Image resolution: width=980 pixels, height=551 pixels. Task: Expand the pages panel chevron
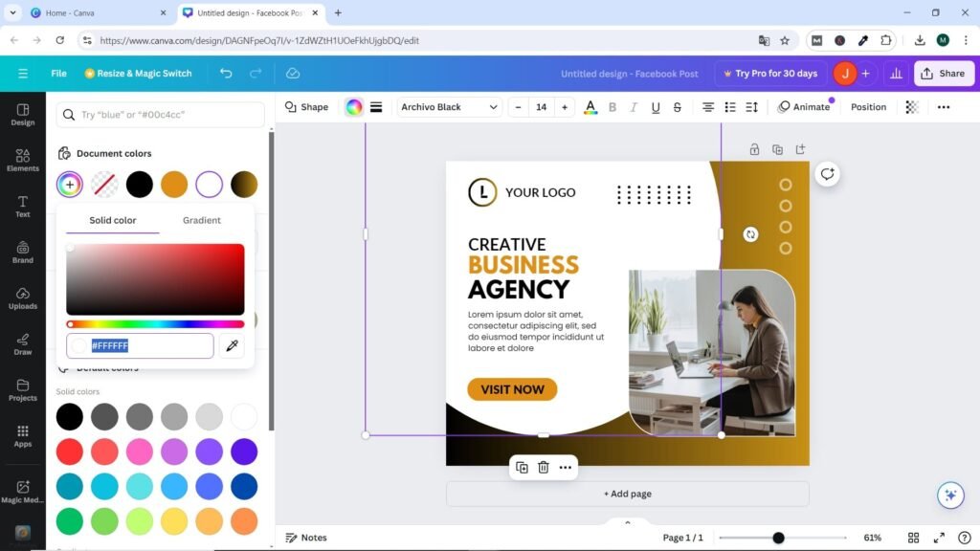[x=628, y=522]
